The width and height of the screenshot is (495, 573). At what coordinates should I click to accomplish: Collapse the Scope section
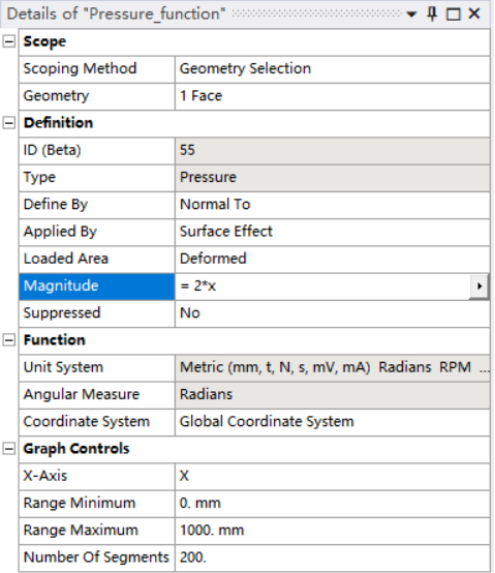coord(9,41)
